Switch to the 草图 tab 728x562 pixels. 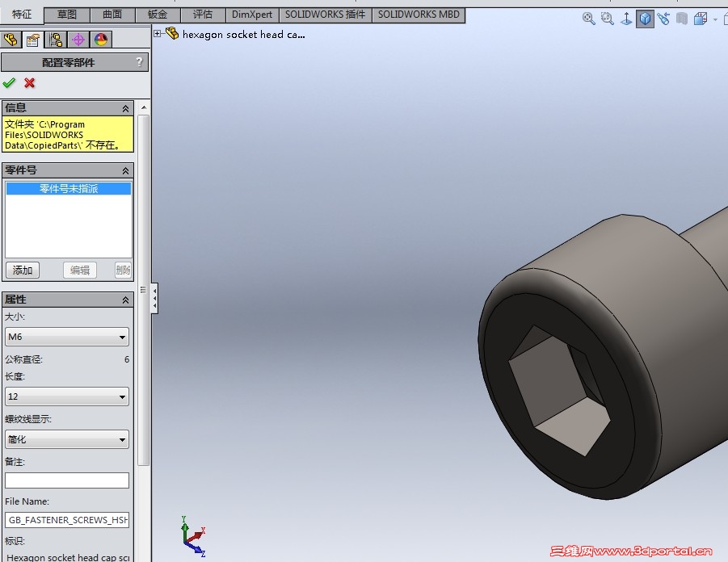(66, 15)
